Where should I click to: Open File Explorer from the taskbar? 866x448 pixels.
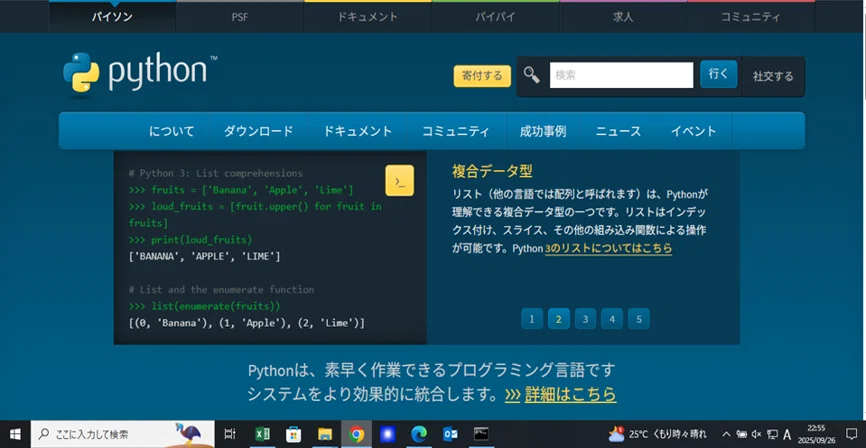click(325, 435)
